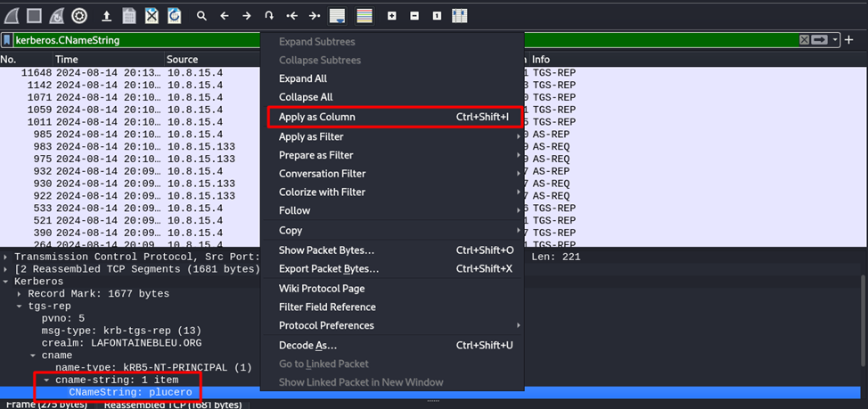Image resolution: width=868 pixels, height=409 pixels.
Task: Toggle auto scroll during live capture
Action: 338,17
